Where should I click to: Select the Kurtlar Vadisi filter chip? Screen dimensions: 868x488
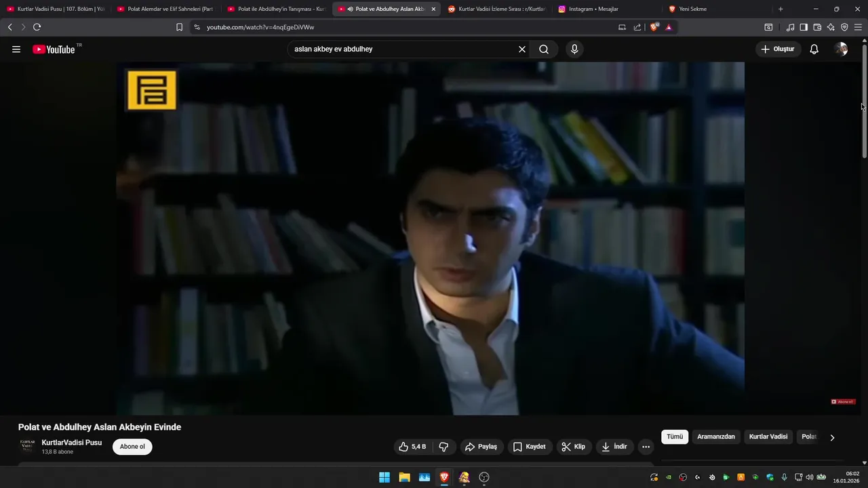point(768,436)
